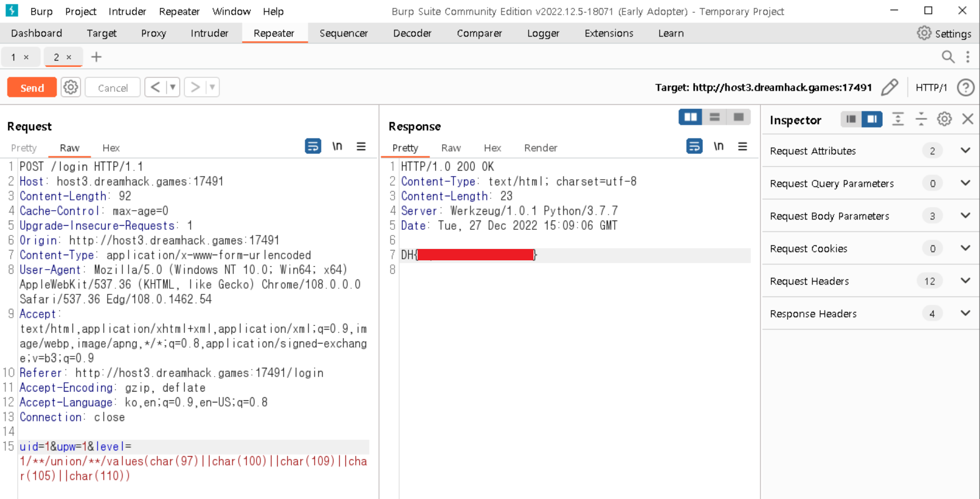Select side-by-side split layout
Viewport: 980px width, 499px height.
point(690,117)
